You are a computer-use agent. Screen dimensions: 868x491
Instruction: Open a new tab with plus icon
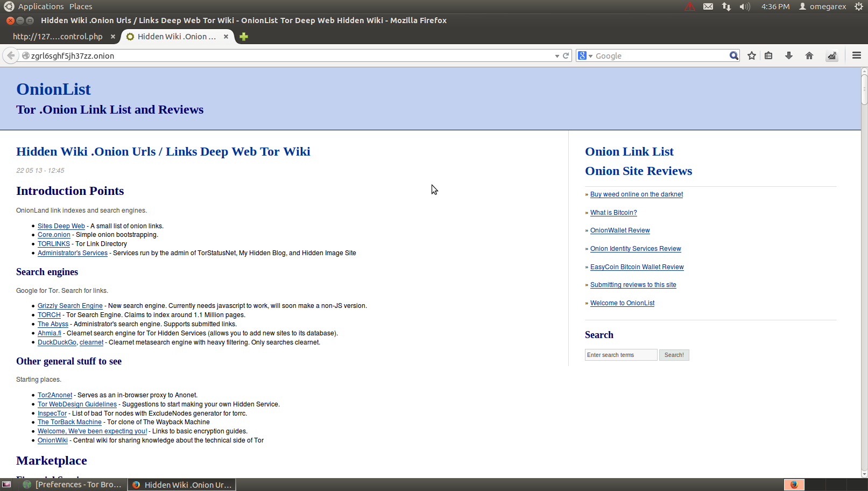pos(244,37)
